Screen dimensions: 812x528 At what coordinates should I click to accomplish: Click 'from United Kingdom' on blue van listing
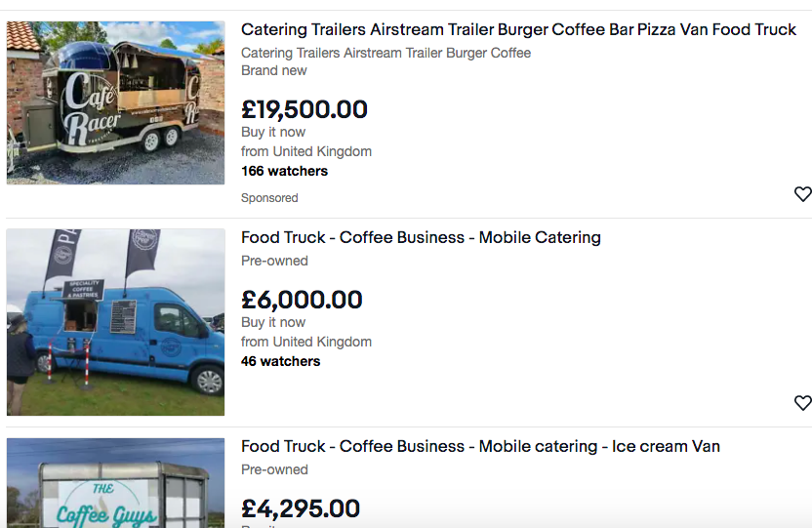[306, 342]
